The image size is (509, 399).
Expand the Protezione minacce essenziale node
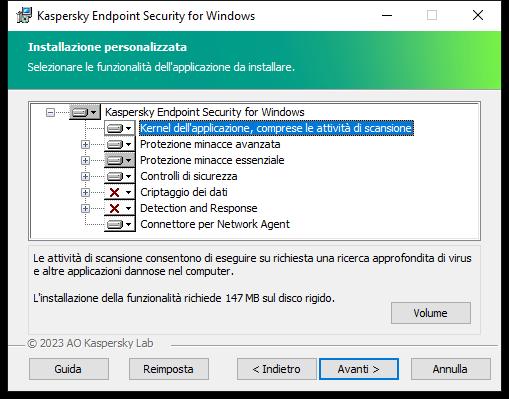coord(85,160)
